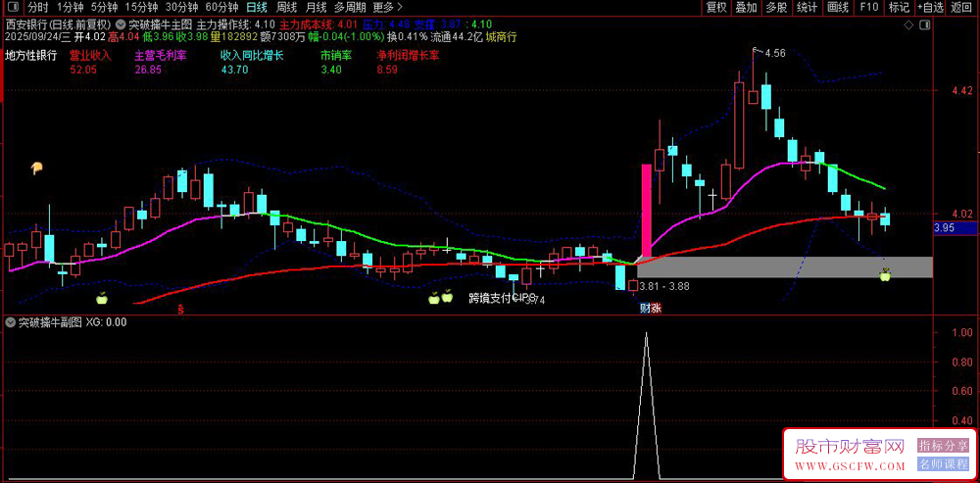This screenshot has height=483, width=980.
Task: Switch to the 5分钟 period
Action: point(104,8)
